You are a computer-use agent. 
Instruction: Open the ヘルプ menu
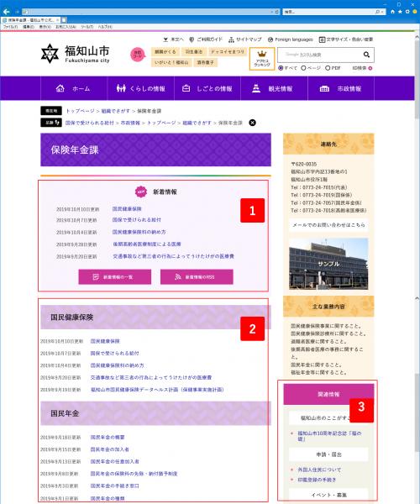click(x=105, y=27)
